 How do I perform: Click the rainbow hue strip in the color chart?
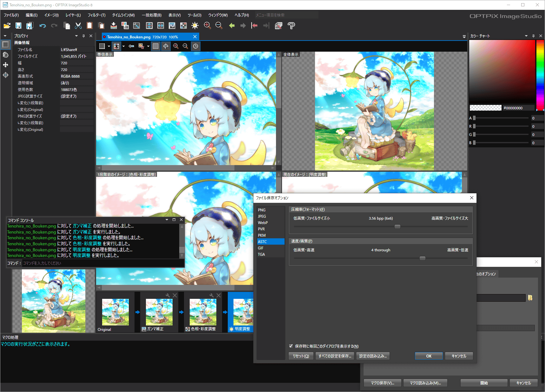(540, 75)
